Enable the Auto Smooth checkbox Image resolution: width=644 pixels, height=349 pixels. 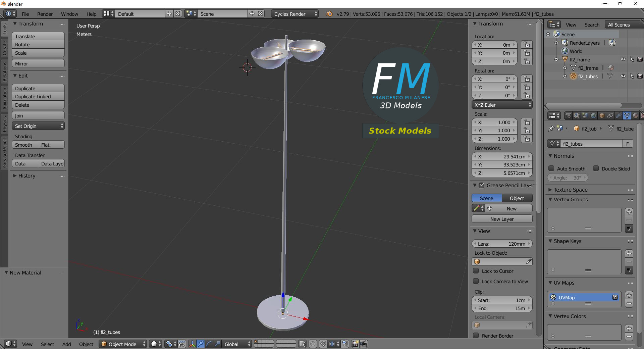(551, 168)
